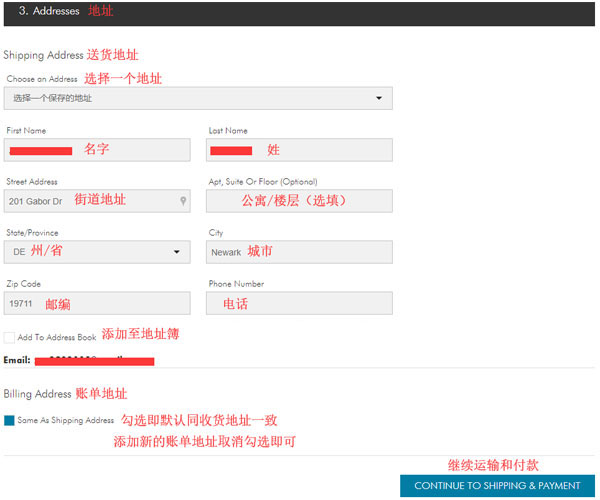600x500 pixels.
Task: Expand the State/Province DE dropdown
Action: [x=97, y=252]
